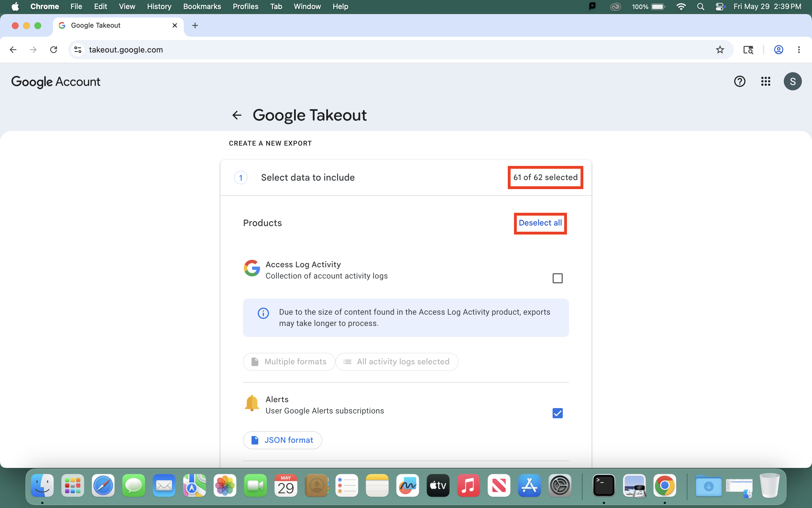Click the 61 of 62 selected count
The width and height of the screenshot is (812, 508).
(545, 178)
